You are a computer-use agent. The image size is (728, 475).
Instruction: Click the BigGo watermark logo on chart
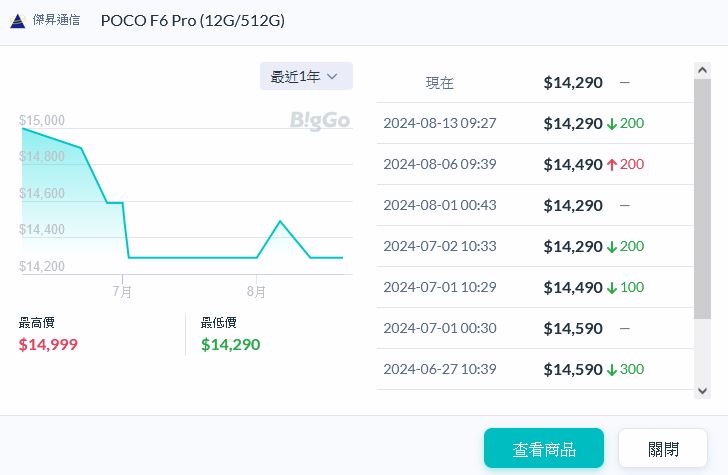[320, 121]
